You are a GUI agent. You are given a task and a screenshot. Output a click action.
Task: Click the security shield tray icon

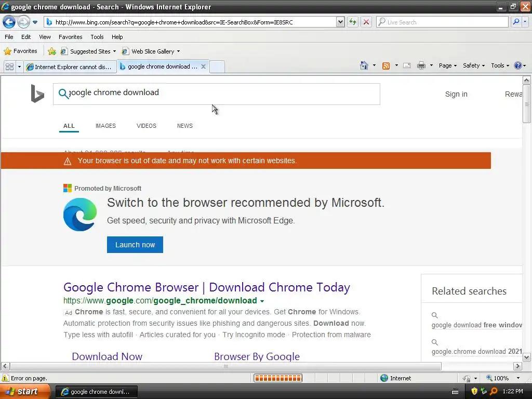tap(474, 391)
